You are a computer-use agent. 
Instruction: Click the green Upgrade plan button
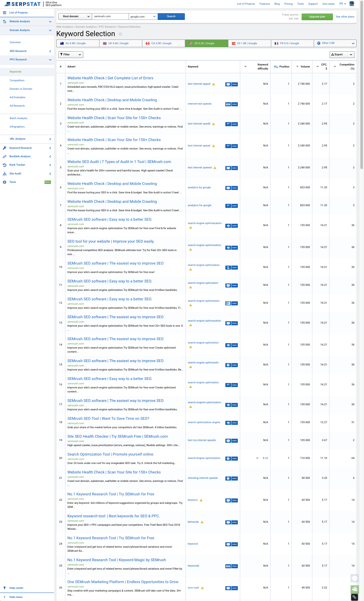click(x=317, y=17)
